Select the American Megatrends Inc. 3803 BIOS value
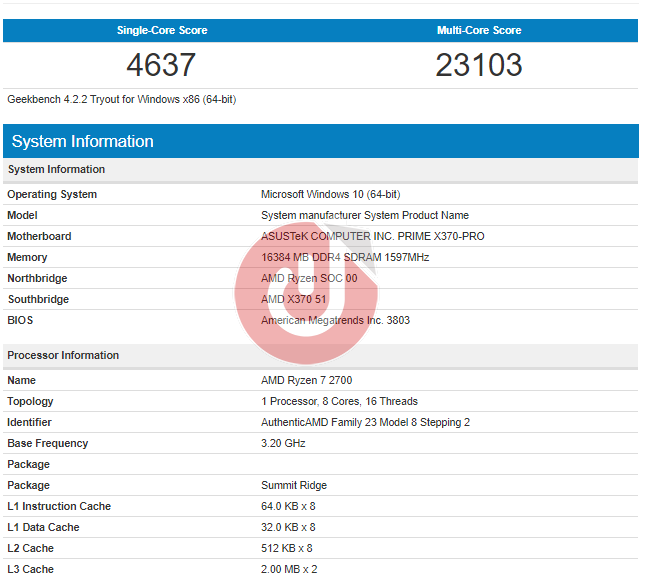This screenshot has width=647, height=586. click(x=335, y=320)
